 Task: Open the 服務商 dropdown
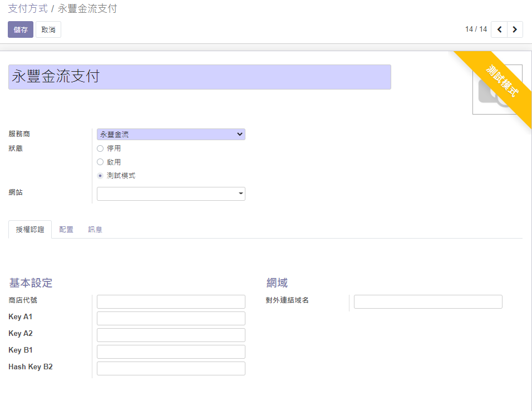tap(171, 134)
